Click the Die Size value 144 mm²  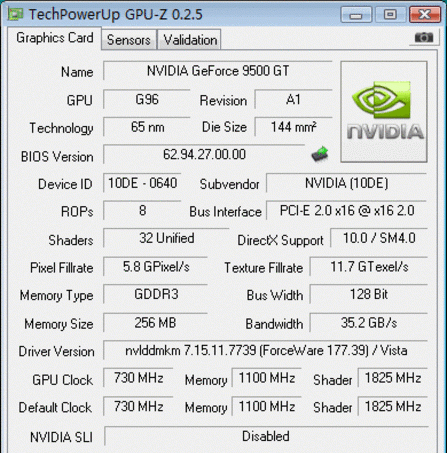(293, 127)
